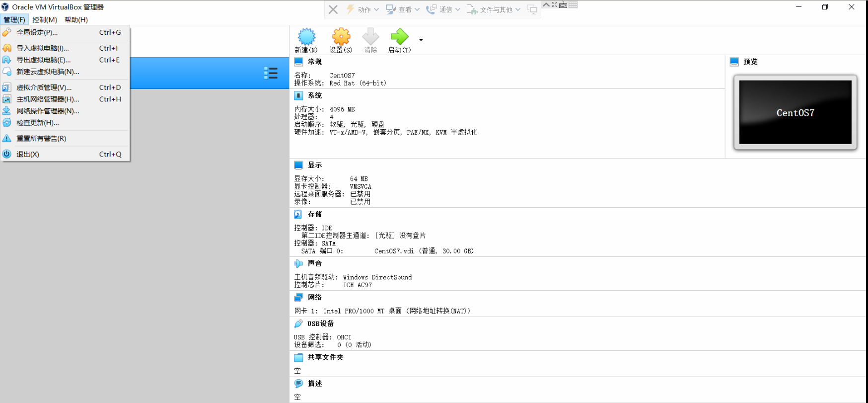Select 全局设定(P)... from the menu

(x=65, y=32)
